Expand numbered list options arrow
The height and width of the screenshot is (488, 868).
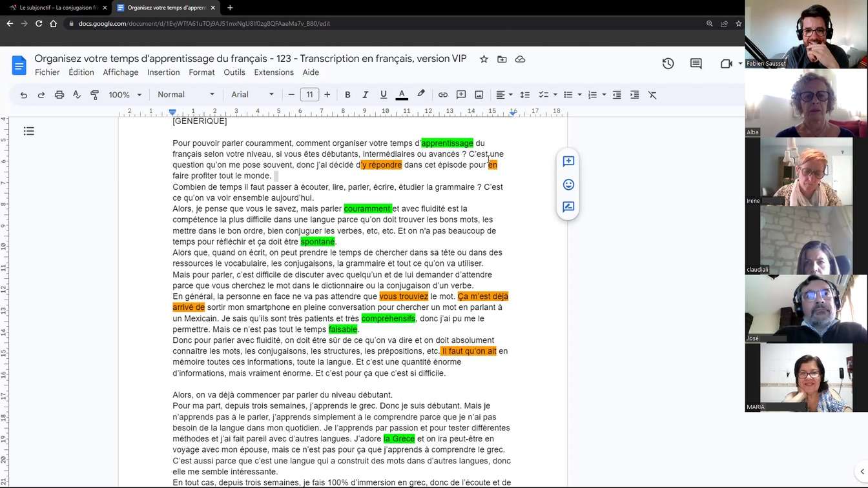point(604,95)
